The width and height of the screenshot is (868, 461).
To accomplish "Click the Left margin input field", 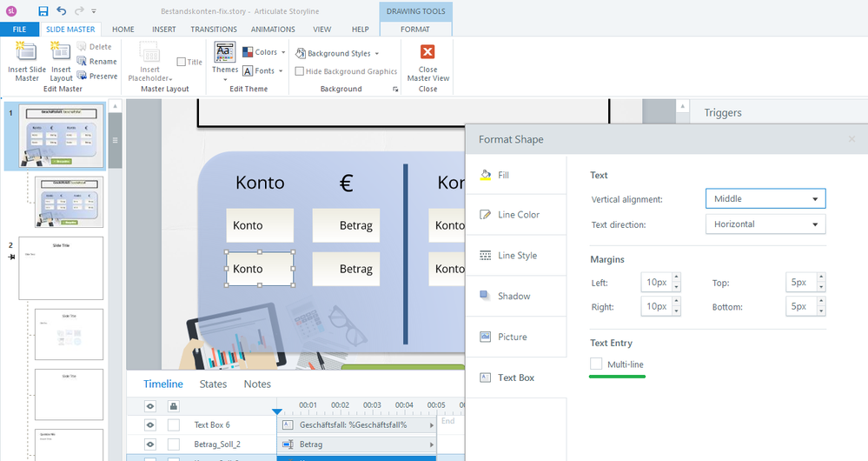I will (657, 282).
